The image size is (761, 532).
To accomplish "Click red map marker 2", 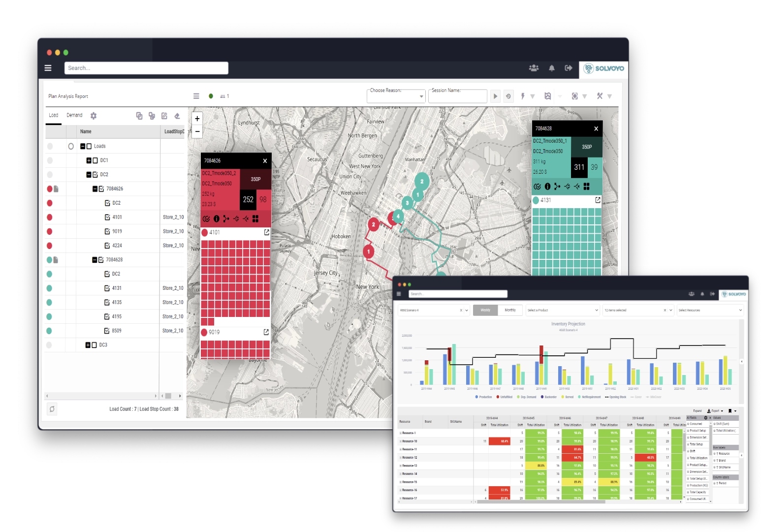I will tap(374, 224).
